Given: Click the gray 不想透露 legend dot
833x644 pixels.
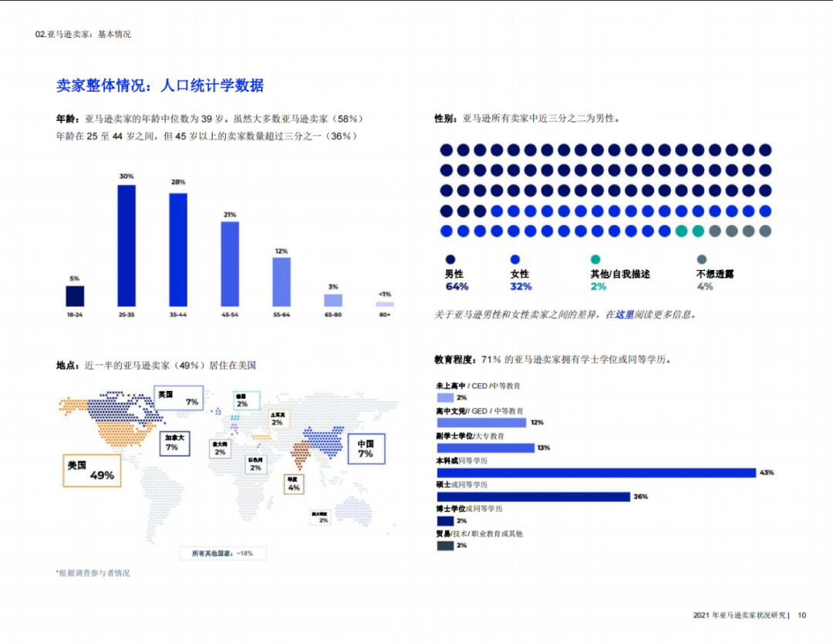Looking at the screenshot, I should [x=701, y=260].
